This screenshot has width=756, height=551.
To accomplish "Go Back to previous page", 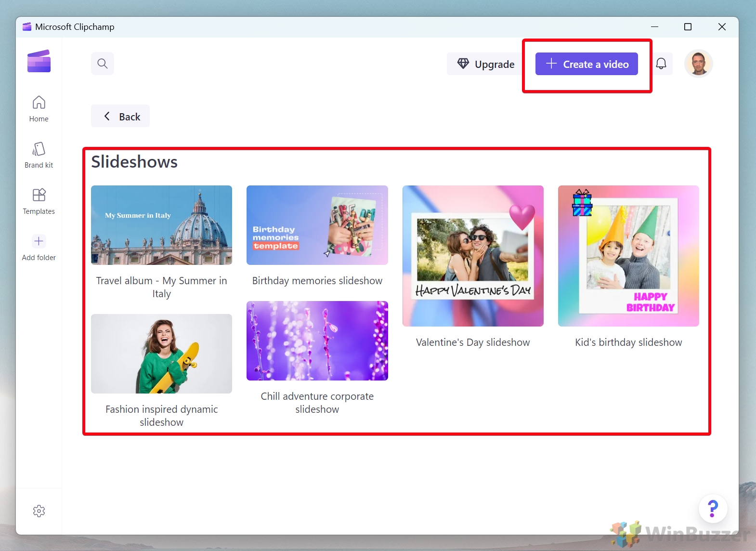I will tap(120, 116).
